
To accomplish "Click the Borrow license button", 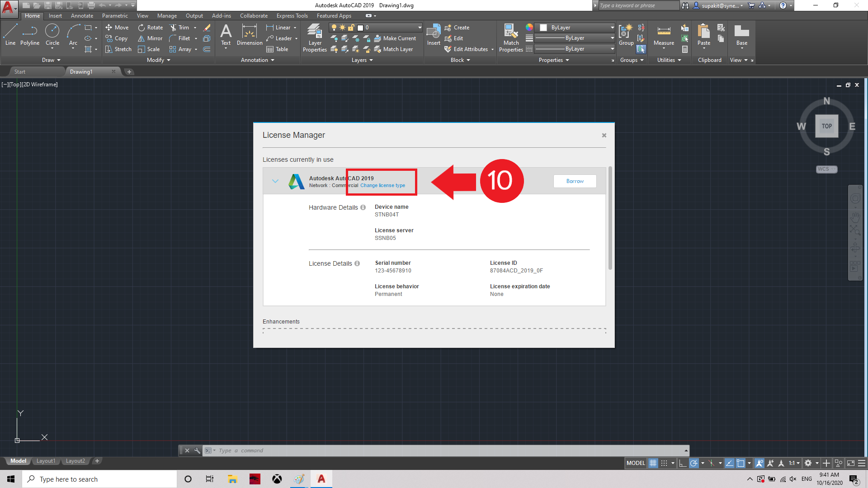I will (x=575, y=181).
